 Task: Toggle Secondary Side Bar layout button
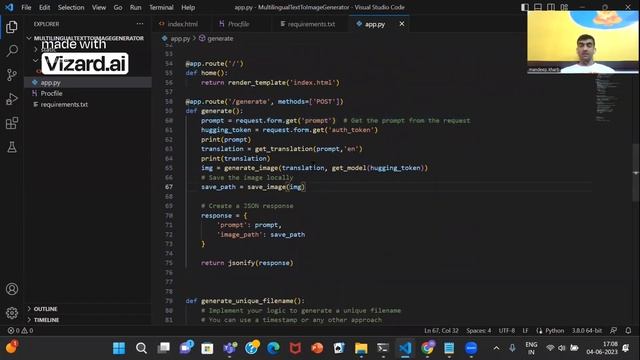[551, 7]
